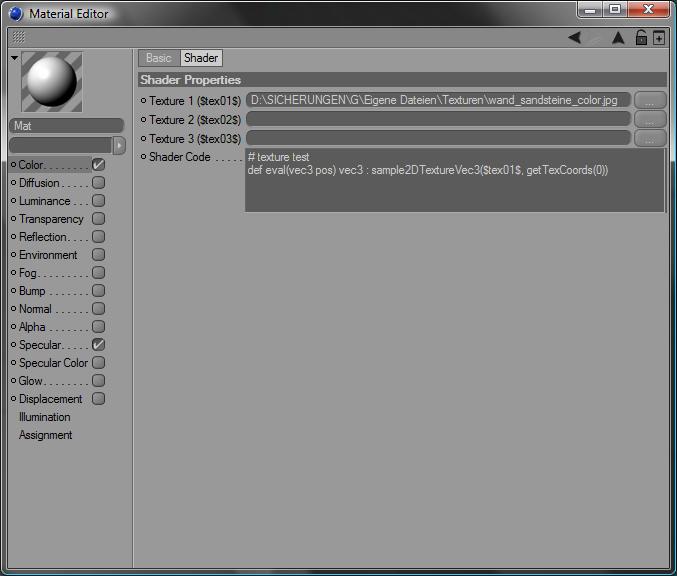Viewport: 677px width, 576px height.
Task: Close the Material Editor window
Action: (x=648, y=9)
